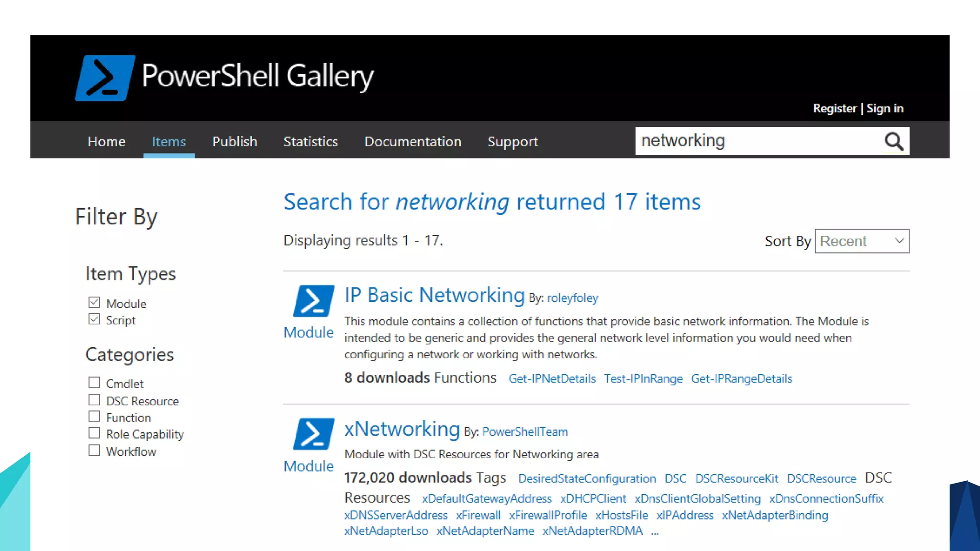Tick the Workflow category checkbox
The height and width of the screenshot is (551, 980).
(94, 451)
